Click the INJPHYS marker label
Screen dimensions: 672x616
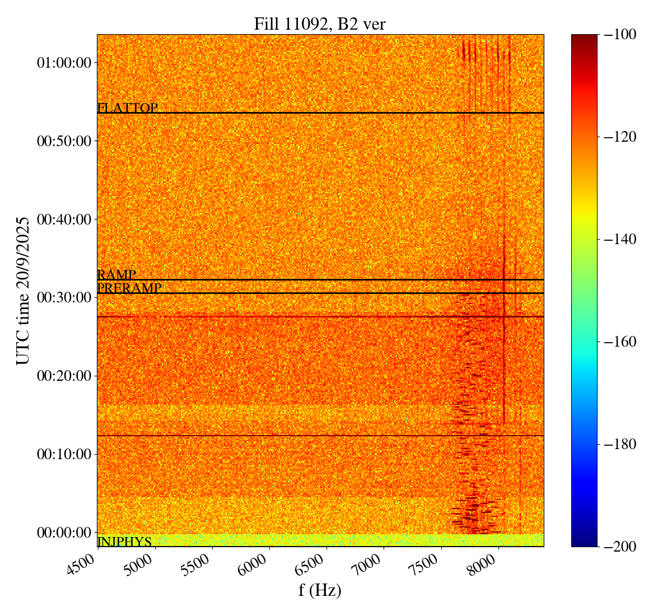click(x=124, y=542)
